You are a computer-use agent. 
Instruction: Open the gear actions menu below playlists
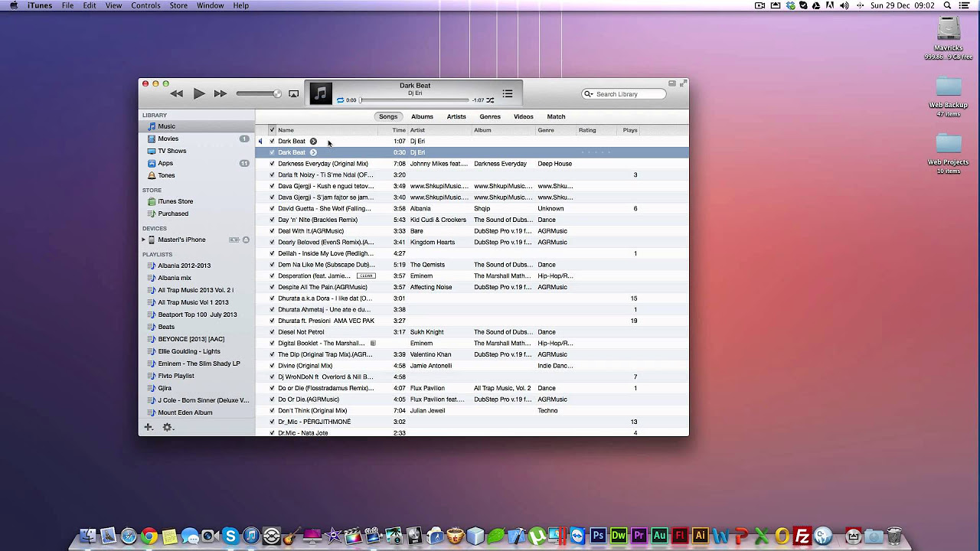pyautogui.click(x=168, y=427)
